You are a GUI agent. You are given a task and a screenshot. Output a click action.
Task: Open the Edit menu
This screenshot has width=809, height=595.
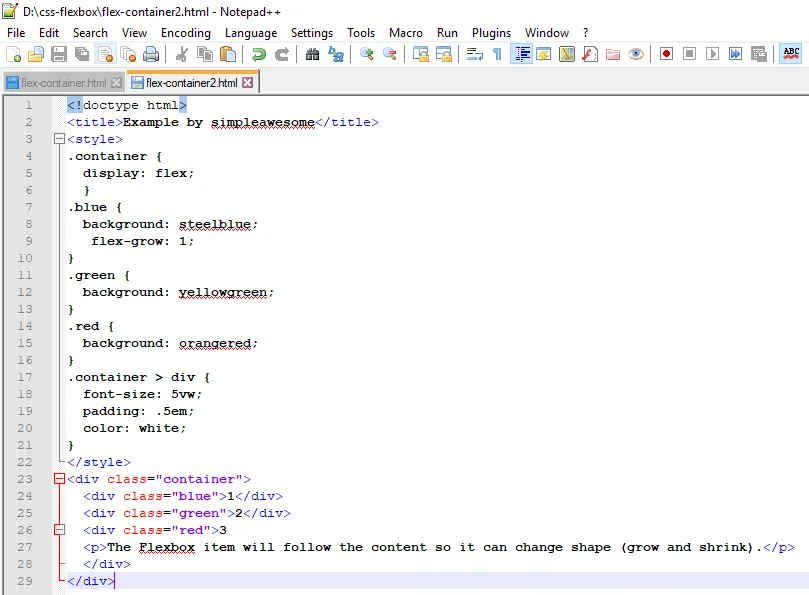(49, 33)
